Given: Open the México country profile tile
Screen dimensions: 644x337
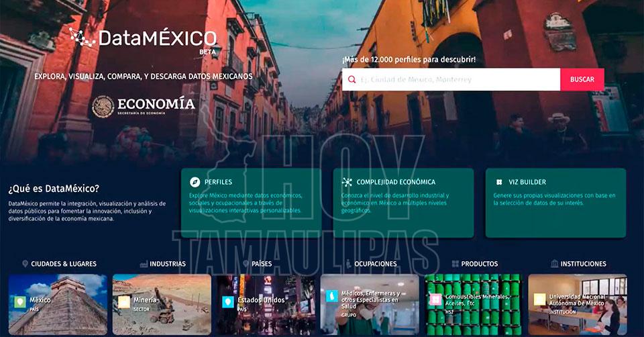Looking at the screenshot, I should click(58, 304).
